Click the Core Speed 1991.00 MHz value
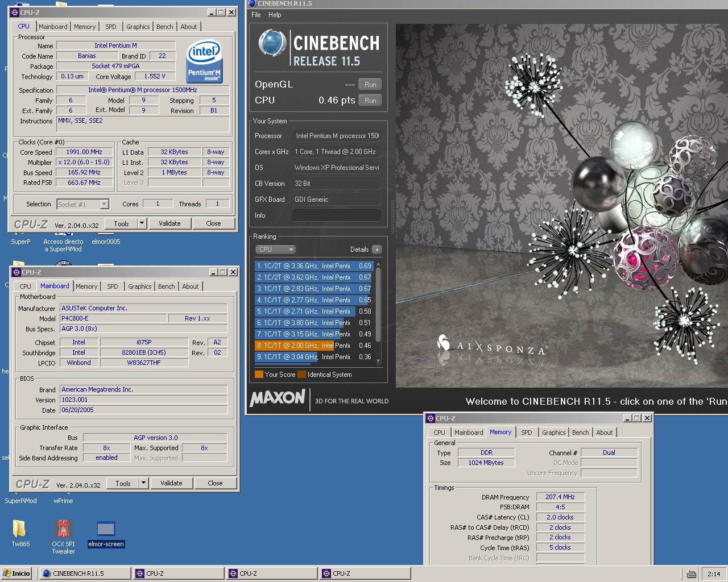This screenshot has height=582, width=728. tap(84, 152)
